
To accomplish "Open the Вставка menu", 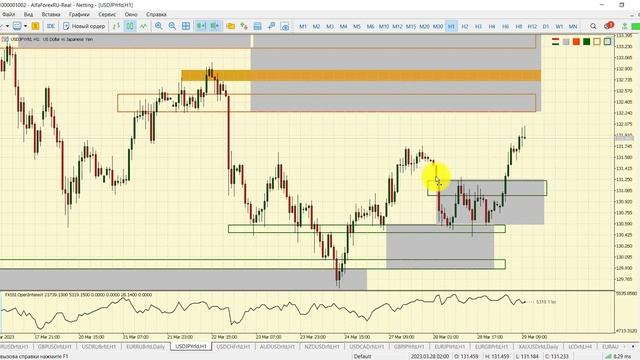I will (51, 14).
